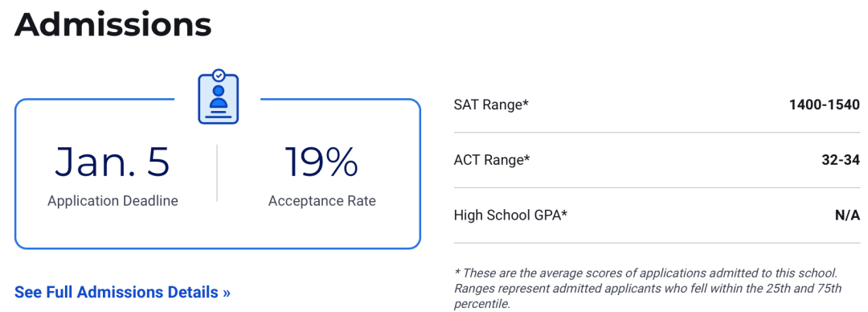Click the SAT Range* label
Screen dimensions: 868x312
coord(491,105)
